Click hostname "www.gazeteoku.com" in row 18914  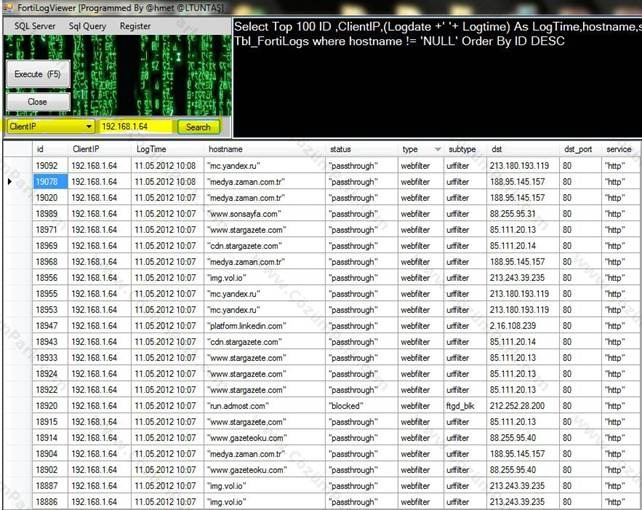(x=265, y=438)
